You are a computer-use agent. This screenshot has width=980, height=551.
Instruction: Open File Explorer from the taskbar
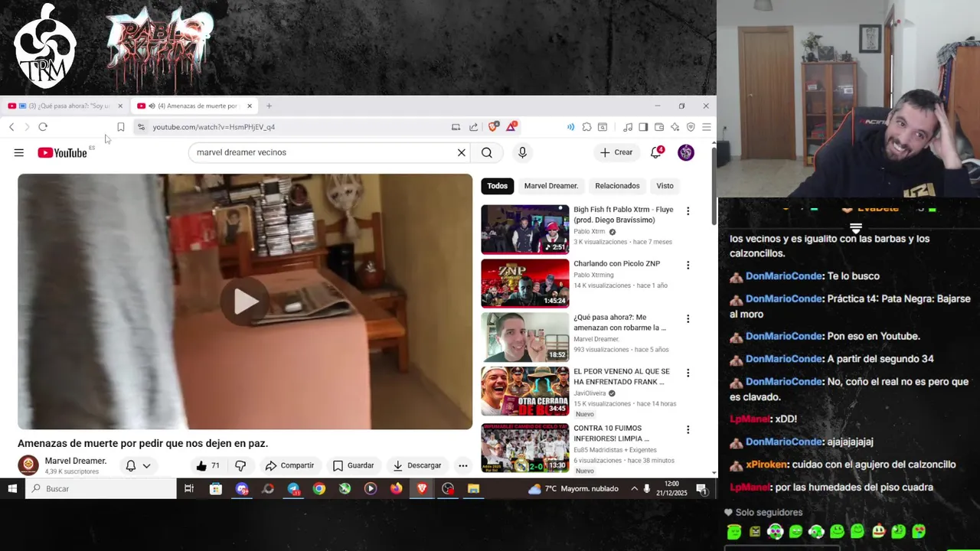click(x=473, y=488)
